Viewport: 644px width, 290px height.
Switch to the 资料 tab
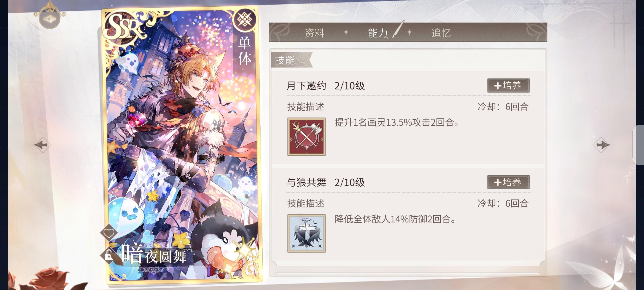tap(314, 33)
